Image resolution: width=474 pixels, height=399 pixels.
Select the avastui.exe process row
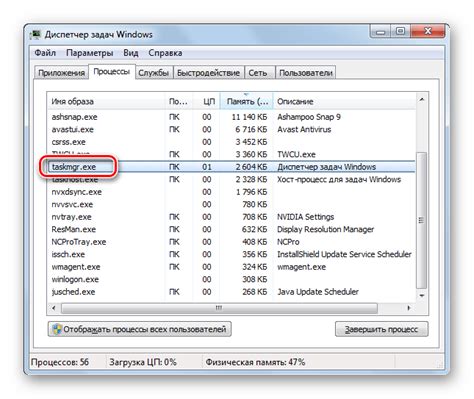[232, 129]
